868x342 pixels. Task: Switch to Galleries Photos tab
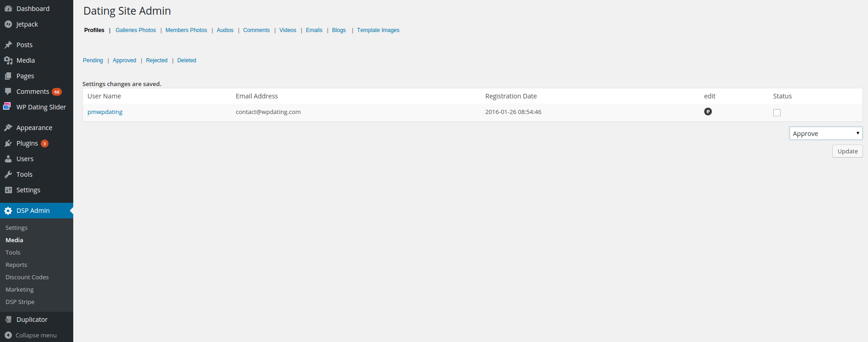(x=136, y=30)
